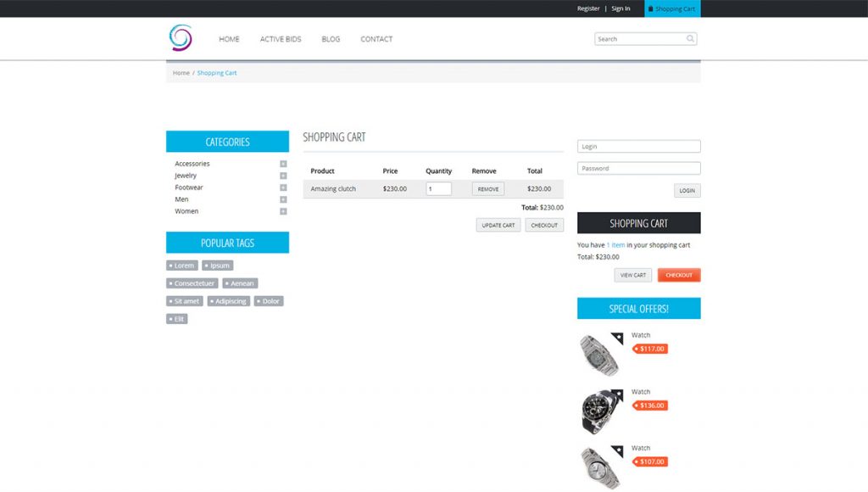This screenshot has width=868, height=492.
Task: Click the orange Checkout button
Action: click(679, 275)
